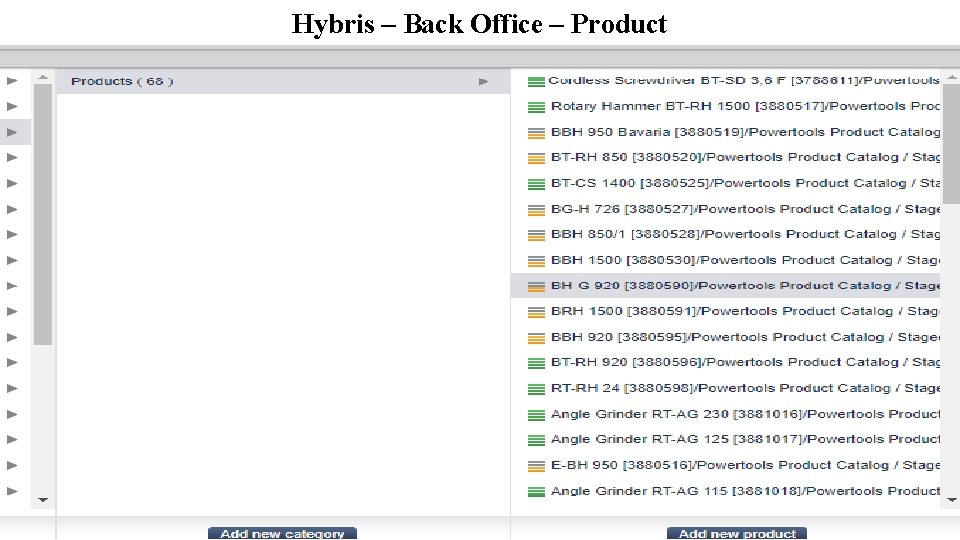Click the status icon next to BBH 950 Bavaria
This screenshot has width=960, height=540.
point(536,133)
